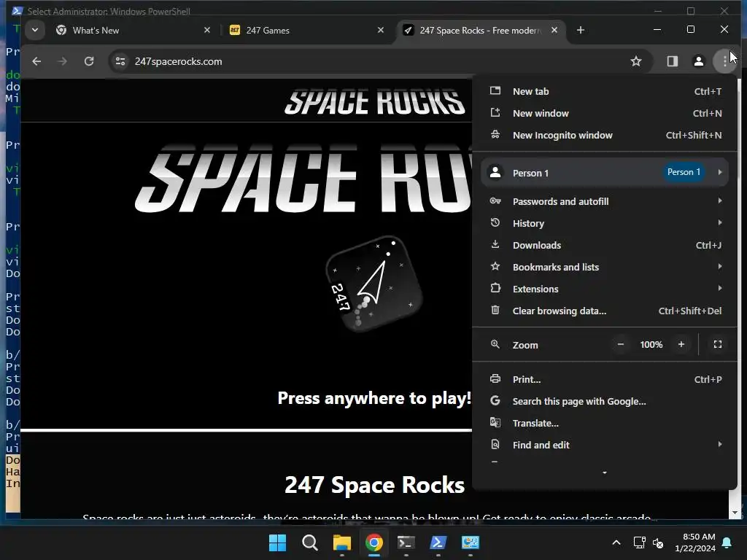Image resolution: width=747 pixels, height=560 pixels.
Task: Click the Passwords key icon
Action: point(495,201)
